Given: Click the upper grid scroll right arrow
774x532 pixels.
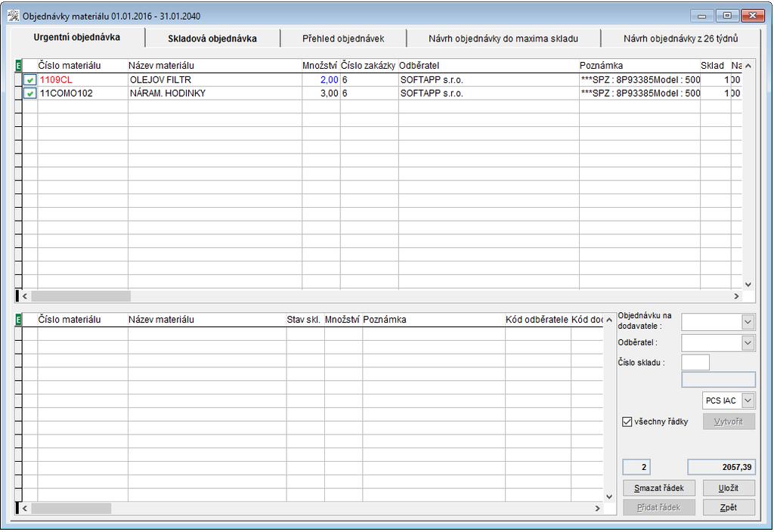Looking at the screenshot, I should pos(736,296).
